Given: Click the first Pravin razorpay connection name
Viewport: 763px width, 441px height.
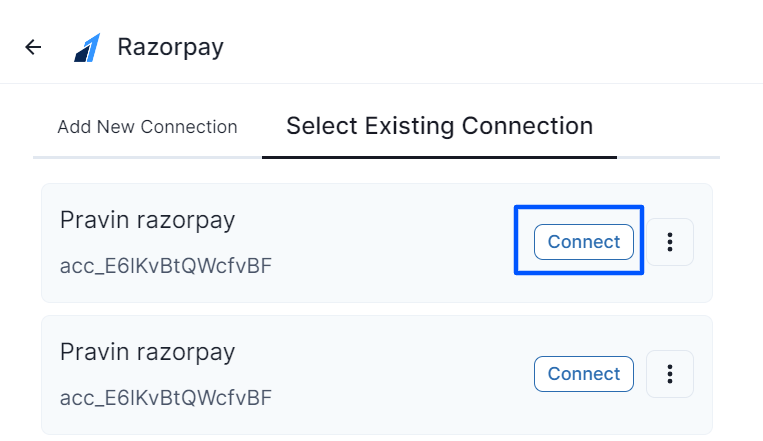Looking at the screenshot, I should 147,220.
